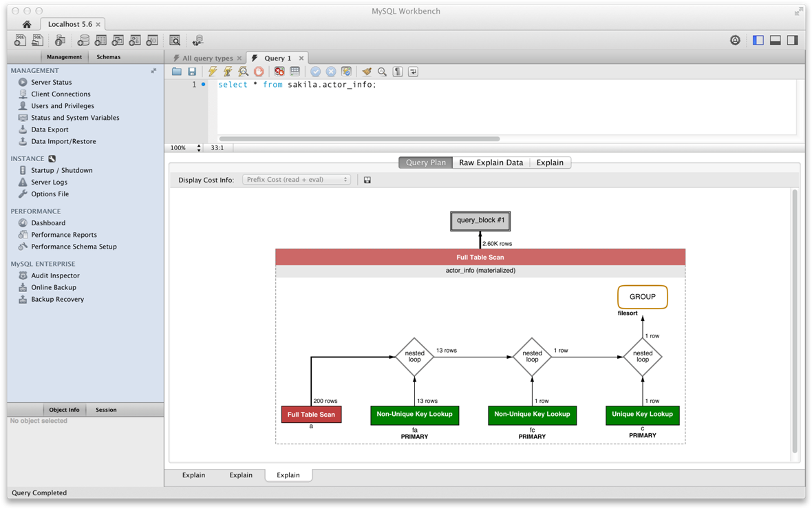Image resolution: width=812 pixels, height=509 pixels.
Task: Click the save icon next to the cost dropdown
Action: [x=367, y=180]
